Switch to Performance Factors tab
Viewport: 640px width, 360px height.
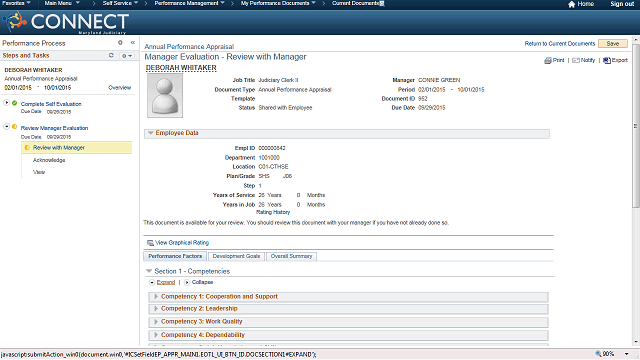[x=175, y=256]
